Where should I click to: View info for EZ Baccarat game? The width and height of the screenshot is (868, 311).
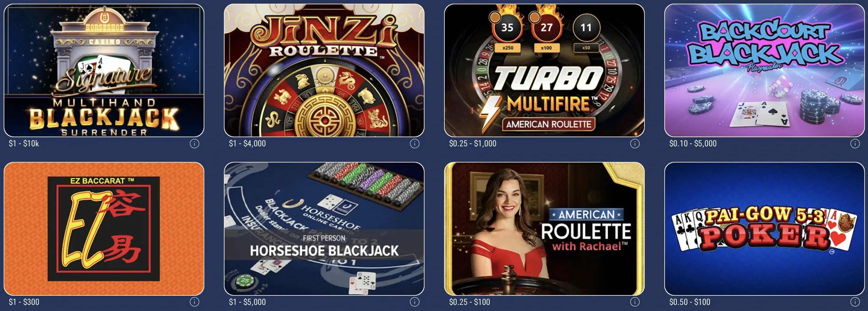tap(195, 302)
